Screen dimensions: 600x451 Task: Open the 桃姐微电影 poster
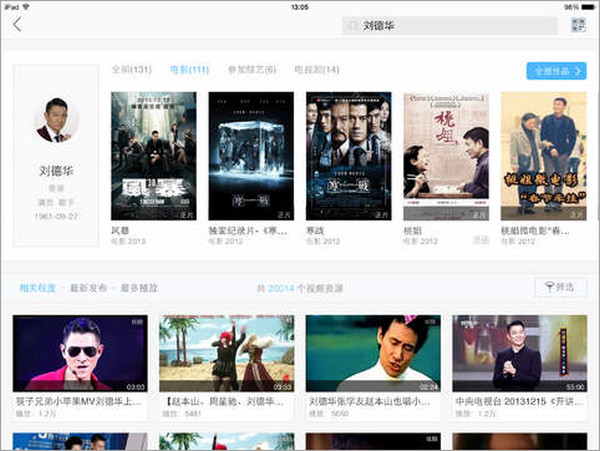tap(543, 156)
